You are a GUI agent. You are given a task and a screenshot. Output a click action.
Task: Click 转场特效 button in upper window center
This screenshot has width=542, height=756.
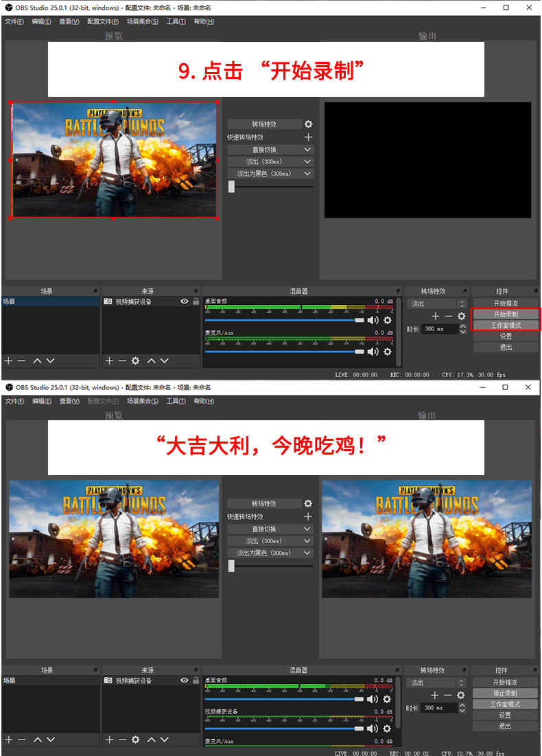tap(265, 124)
